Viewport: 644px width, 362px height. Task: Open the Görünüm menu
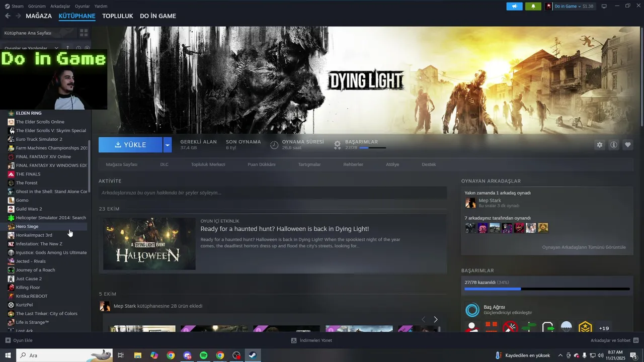click(x=37, y=6)
